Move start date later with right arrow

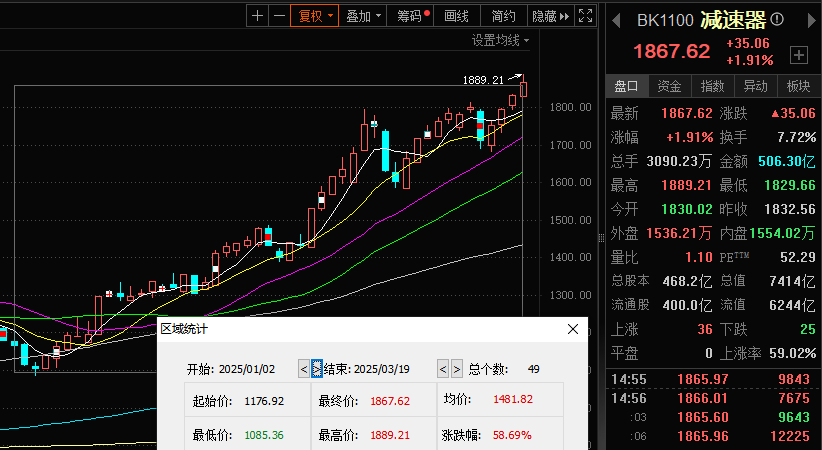[317, 369]
